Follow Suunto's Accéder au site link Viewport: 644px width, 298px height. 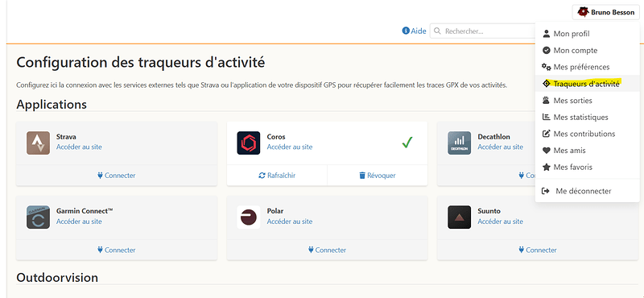pos(500,221)
